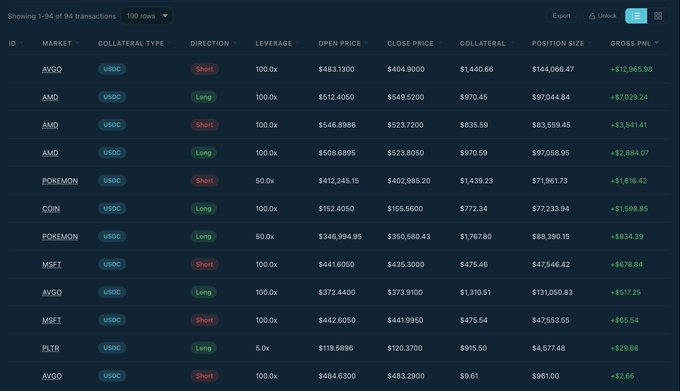Select the close price '$404.9000'
This screenshot has height=391, width=680.
(x=406, y=69)
